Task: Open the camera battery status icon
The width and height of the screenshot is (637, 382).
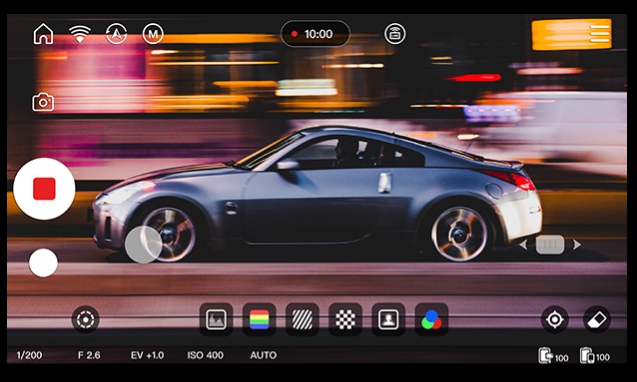Action: [x=395, y=34]
